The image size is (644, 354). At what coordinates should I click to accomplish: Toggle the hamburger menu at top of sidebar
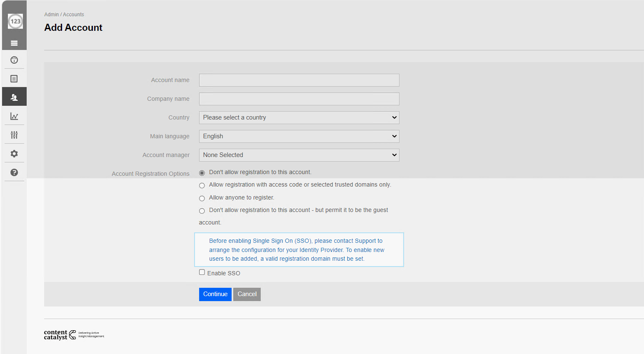click(14, 42)
